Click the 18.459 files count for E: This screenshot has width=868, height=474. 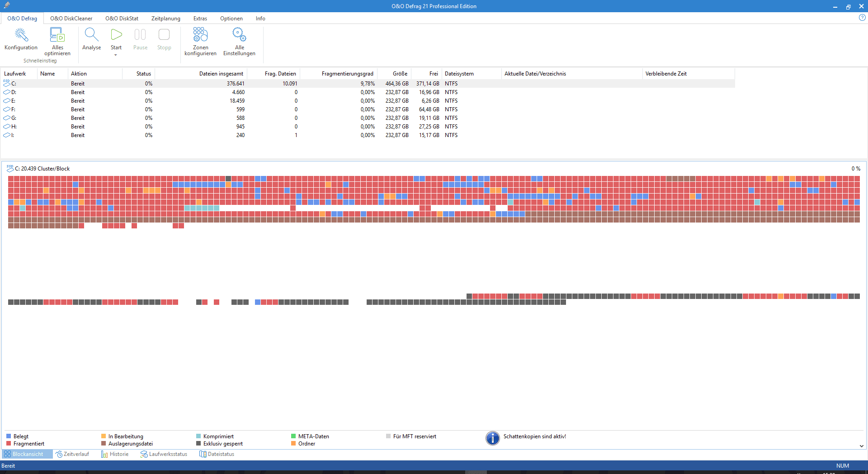coord(237,101)
